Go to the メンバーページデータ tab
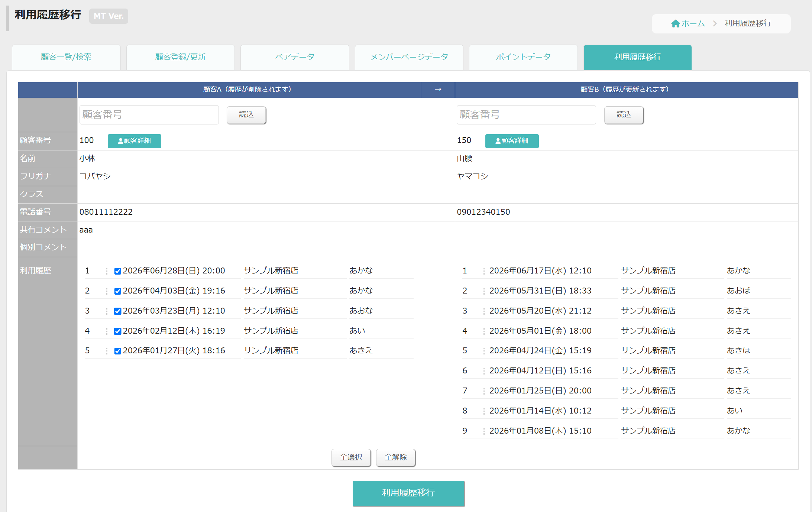Viewport: 812px width, 512px height. [409, 57]
